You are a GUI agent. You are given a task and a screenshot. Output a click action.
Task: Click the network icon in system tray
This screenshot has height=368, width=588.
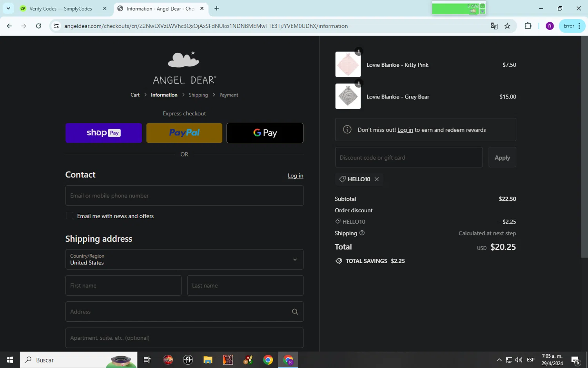click(x=509, y=360)
